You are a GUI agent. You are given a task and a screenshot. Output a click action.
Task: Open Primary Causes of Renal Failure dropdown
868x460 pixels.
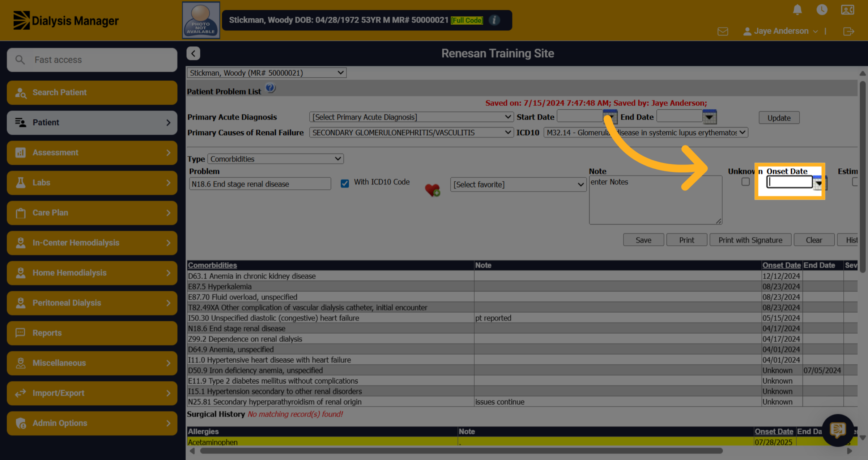pos(411,132)
